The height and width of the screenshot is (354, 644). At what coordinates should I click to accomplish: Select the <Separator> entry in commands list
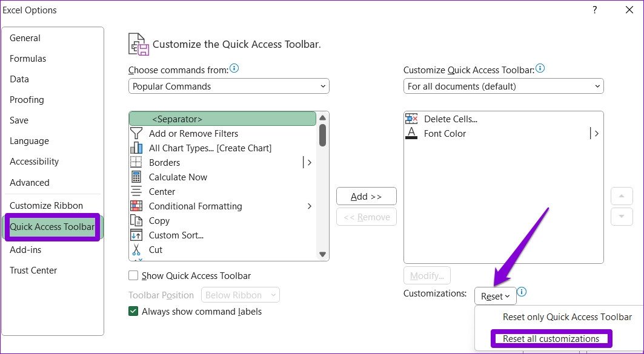click(x=222, y=119)
